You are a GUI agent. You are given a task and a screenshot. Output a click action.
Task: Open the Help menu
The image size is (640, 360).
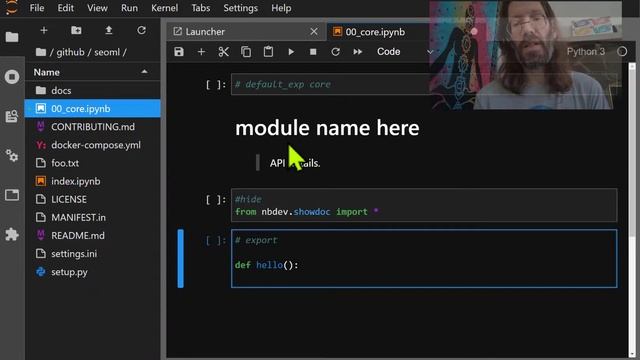(x=281, y=8)
